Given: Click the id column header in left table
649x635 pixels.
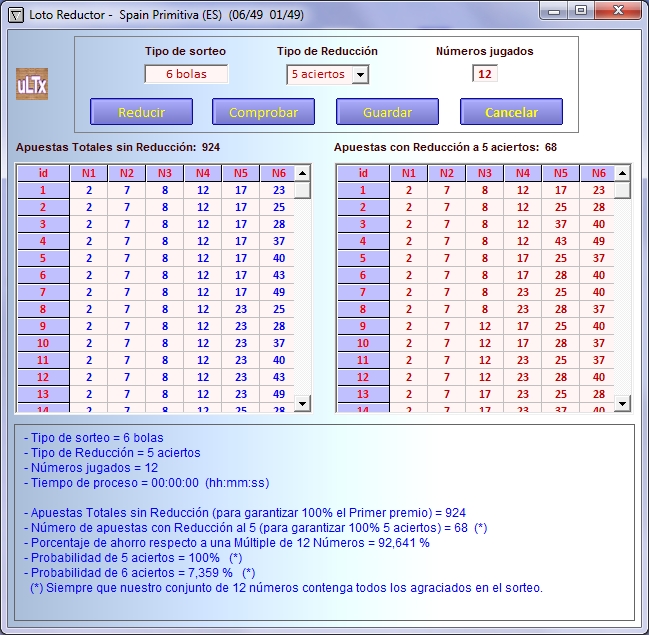Looking at the screenshot, I should coord(42,173).
